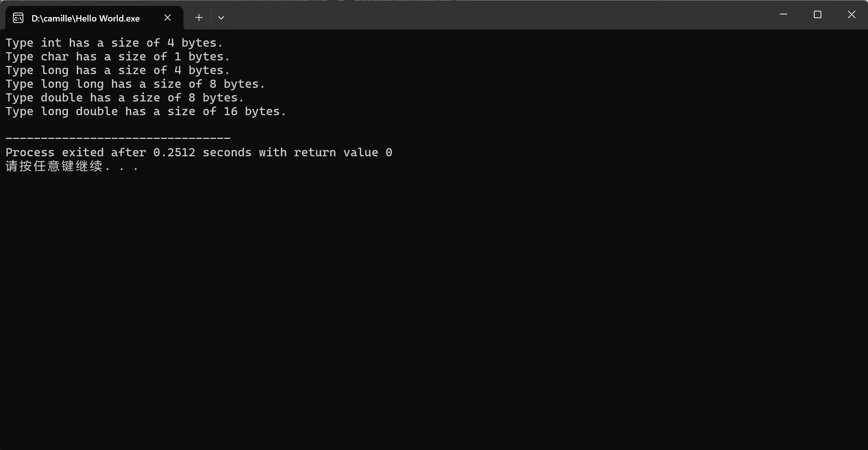The height and width of the screenshot is (450, 868).
Task: Click the dashed separator line in output
Action: point(118,138)
